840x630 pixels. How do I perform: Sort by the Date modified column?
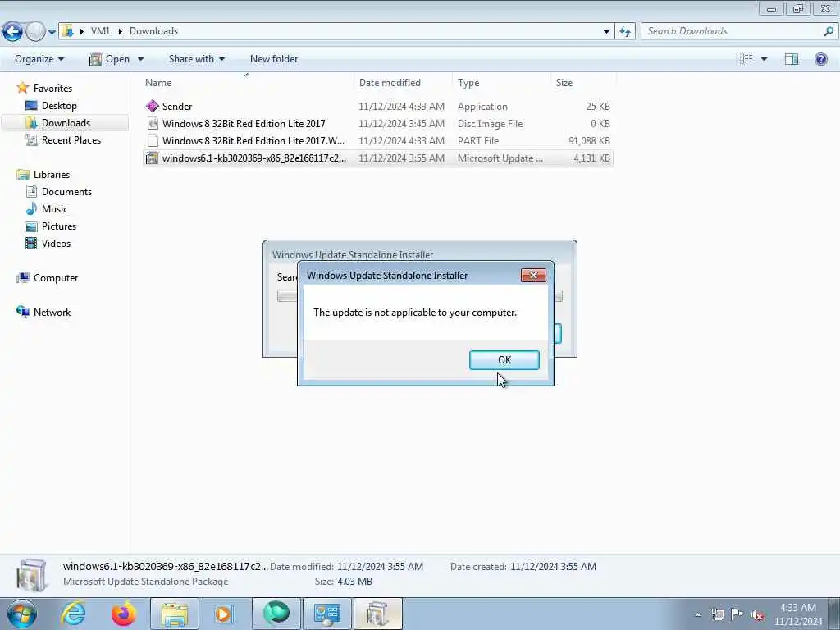point(403,83)
